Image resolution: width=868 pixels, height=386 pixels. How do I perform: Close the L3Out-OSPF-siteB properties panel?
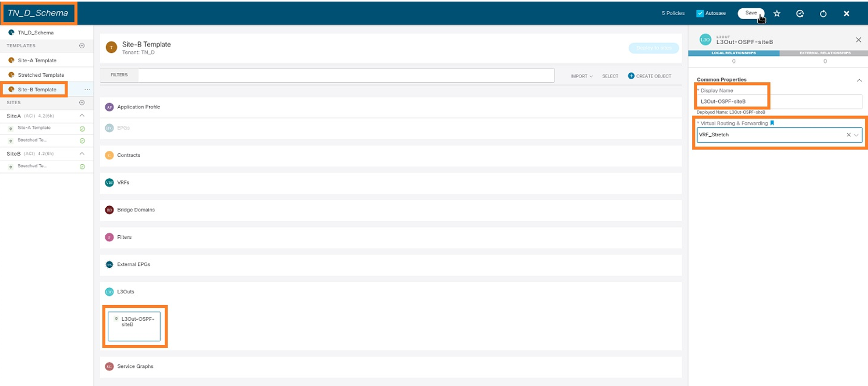(x=858, y=40)
